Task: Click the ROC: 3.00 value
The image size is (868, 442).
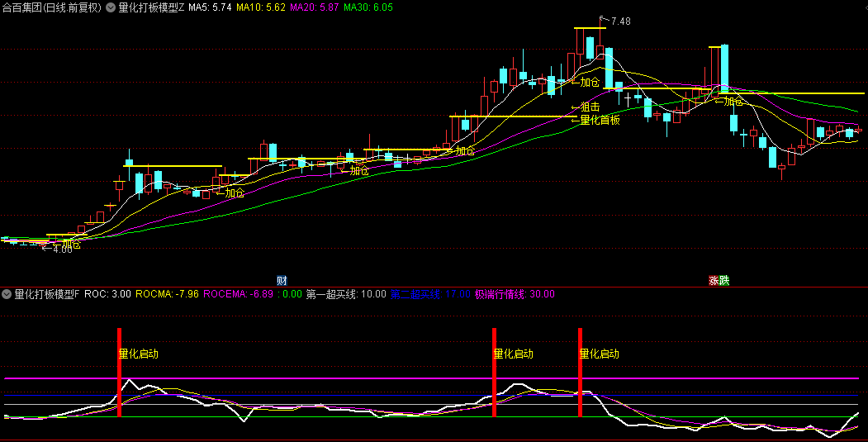Action: click(107, 294)
